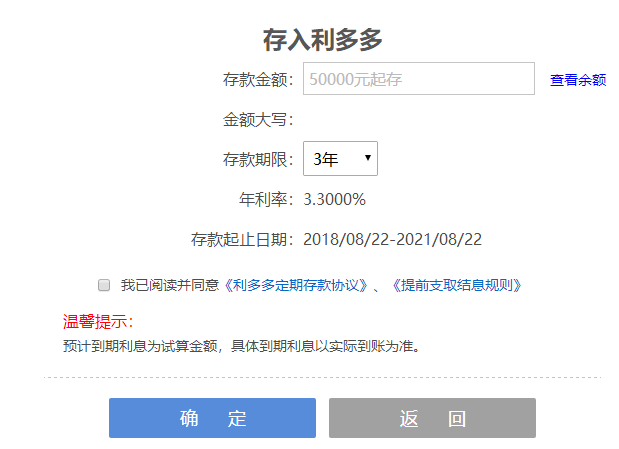Click the 存款起止日期 label
The height and width of the screenshot is (449, 619).
[242, 239]
